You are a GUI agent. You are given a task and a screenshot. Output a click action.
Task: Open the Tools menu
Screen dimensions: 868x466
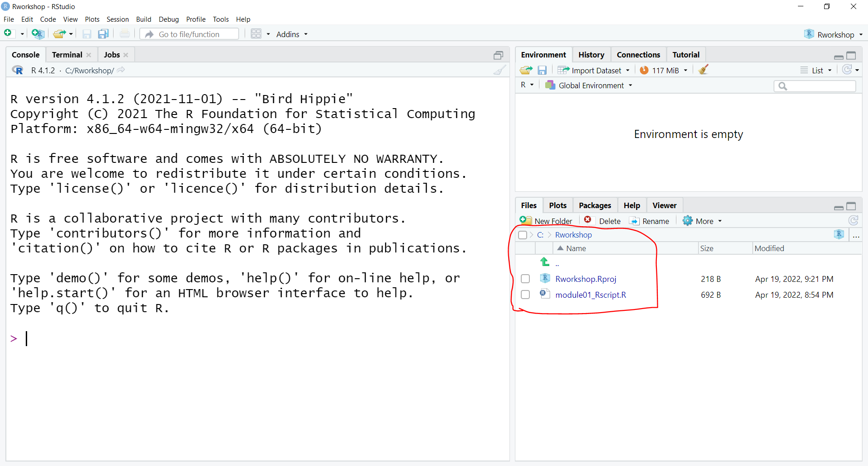221,19
